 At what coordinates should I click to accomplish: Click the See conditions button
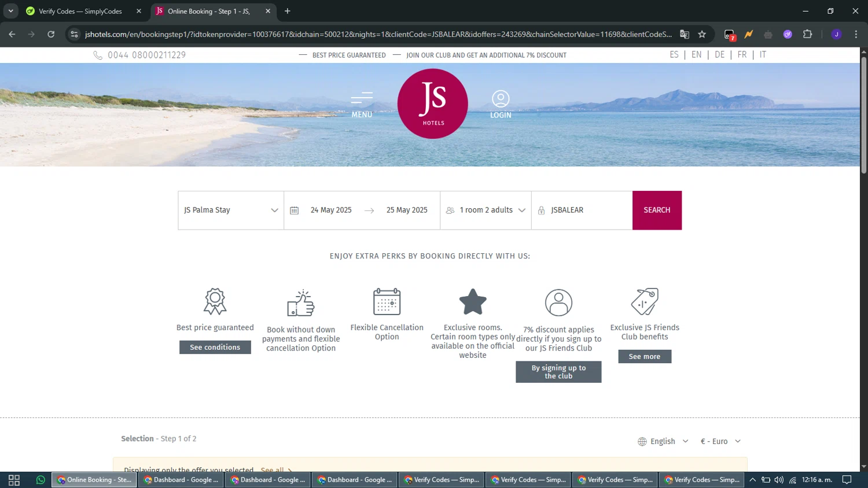tap(215, 347)
